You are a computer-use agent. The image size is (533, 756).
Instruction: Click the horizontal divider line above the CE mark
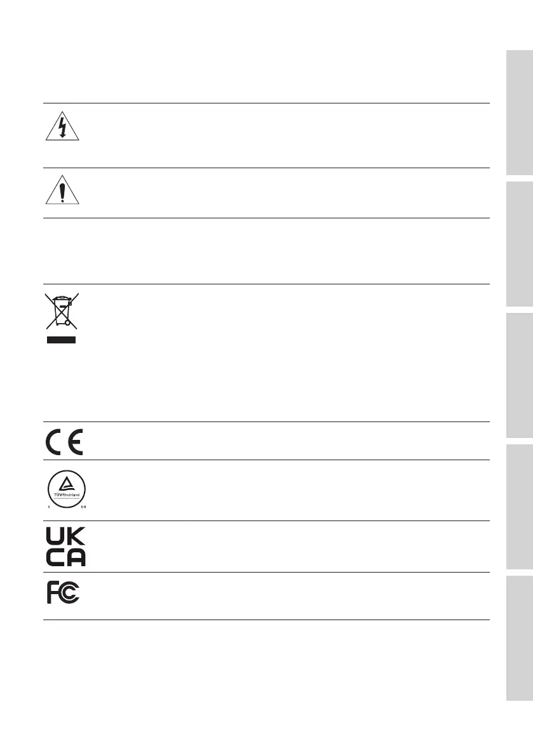[x=266, y=421]
